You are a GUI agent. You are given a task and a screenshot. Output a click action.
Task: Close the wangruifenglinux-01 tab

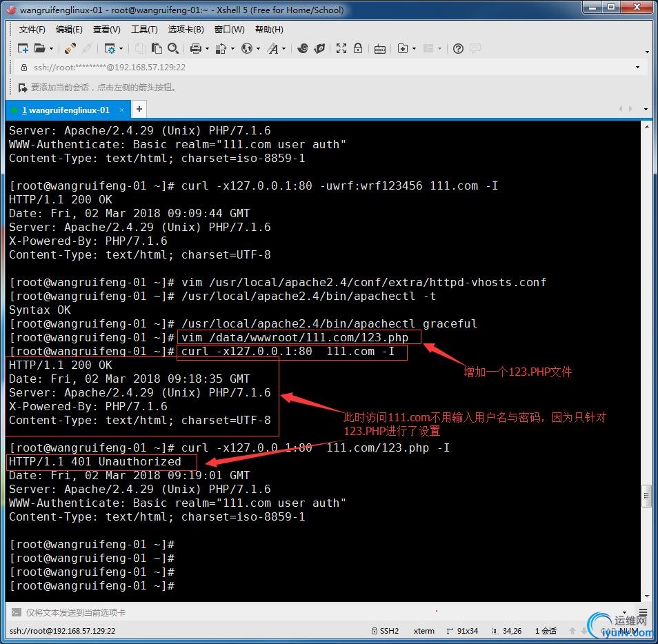coord(121,110)
